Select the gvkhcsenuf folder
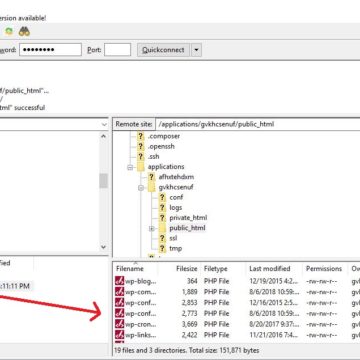Screen dimensions: 360x360 (x=176, y=187)
